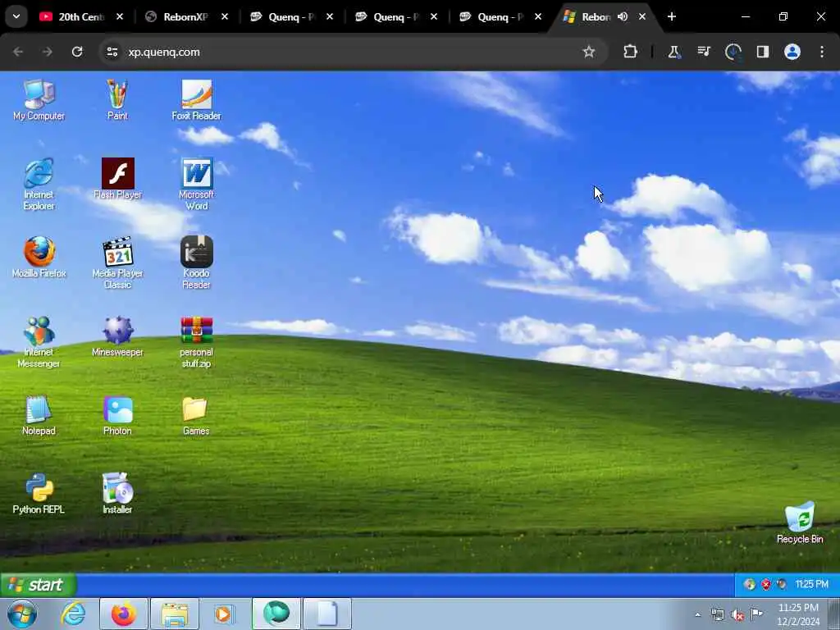Open the tab search dropdown arrow
The height and width of the screenshot is (630, 840).
[16, 16]
